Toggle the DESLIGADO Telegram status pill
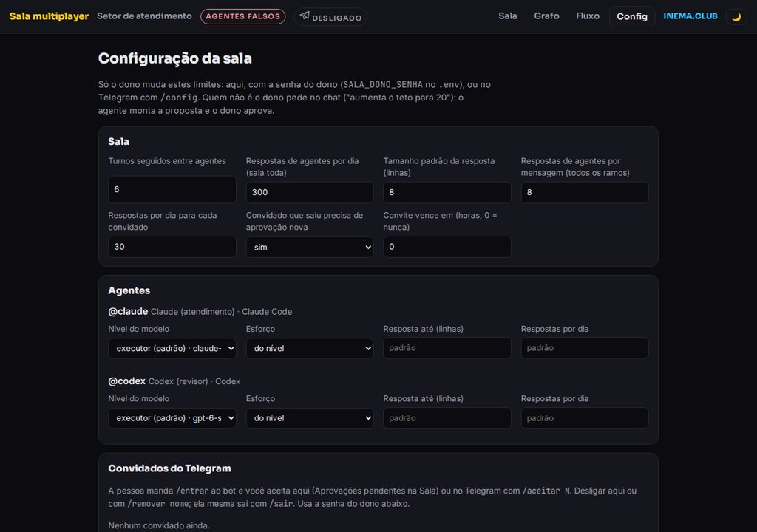 click(330, 17)
